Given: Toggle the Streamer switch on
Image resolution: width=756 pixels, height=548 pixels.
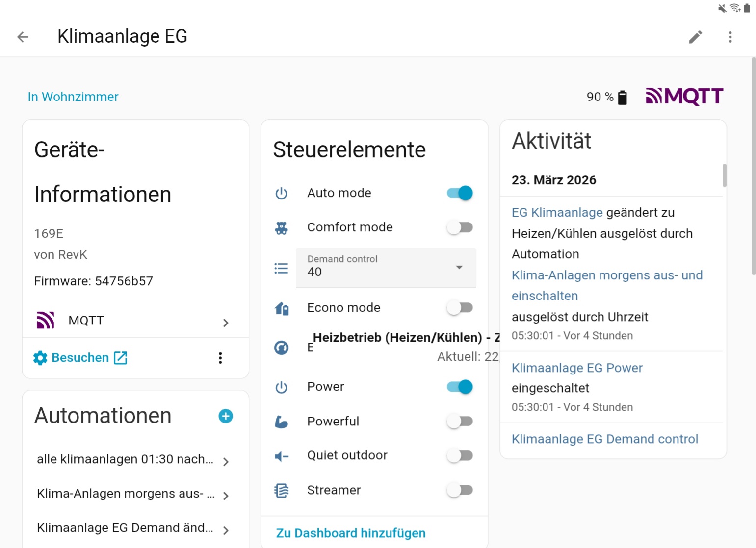Looking at the screenshot, I should 460,490.
